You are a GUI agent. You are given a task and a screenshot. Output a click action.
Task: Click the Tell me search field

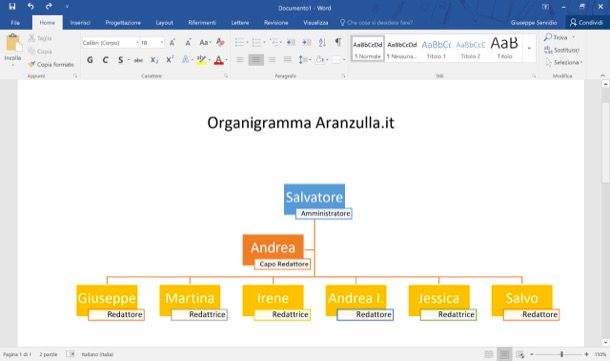pos(376,23)
